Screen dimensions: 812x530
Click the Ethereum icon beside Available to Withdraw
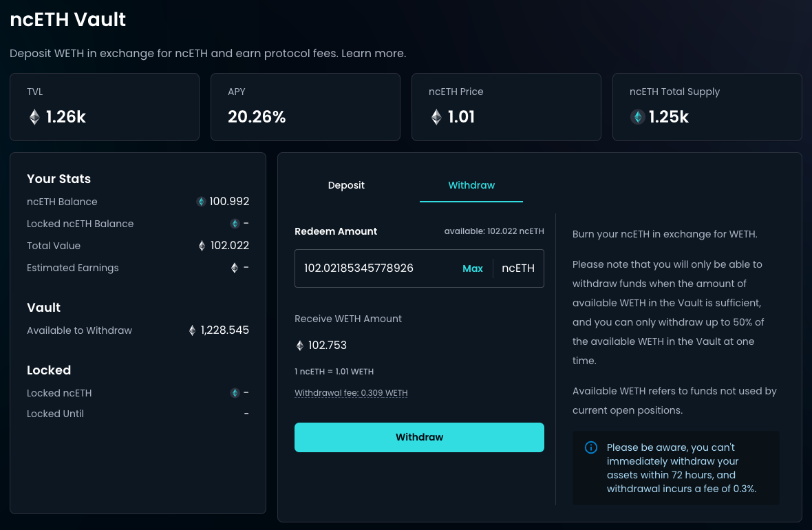[192, 330]
